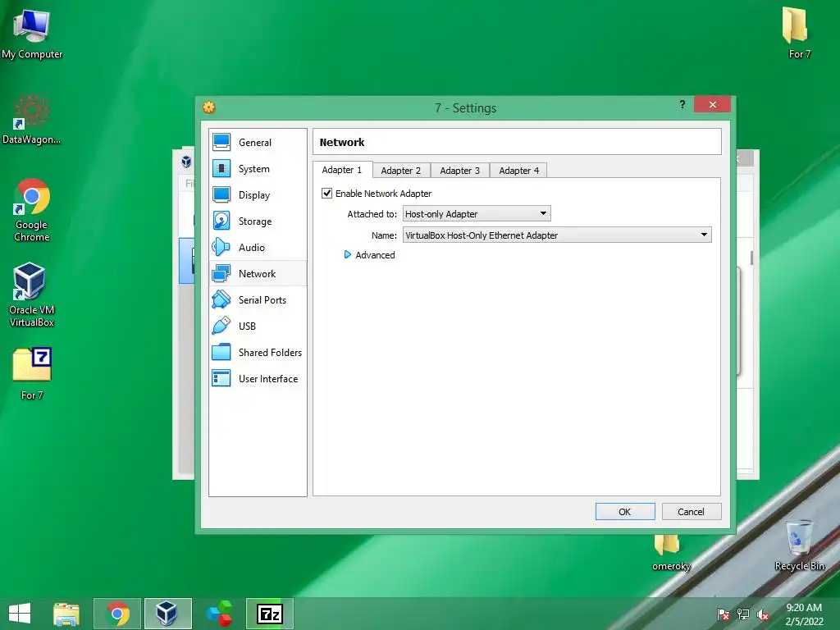Image resolution: width=840 pixels, height=630 pixels.
Task: Select the Display monitor icon
Action: point(221,195)
